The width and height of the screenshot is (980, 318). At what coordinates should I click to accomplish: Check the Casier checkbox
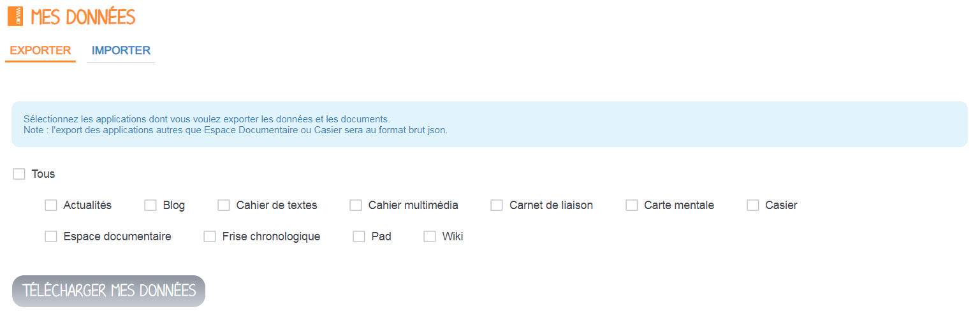[x=753, y=205]
